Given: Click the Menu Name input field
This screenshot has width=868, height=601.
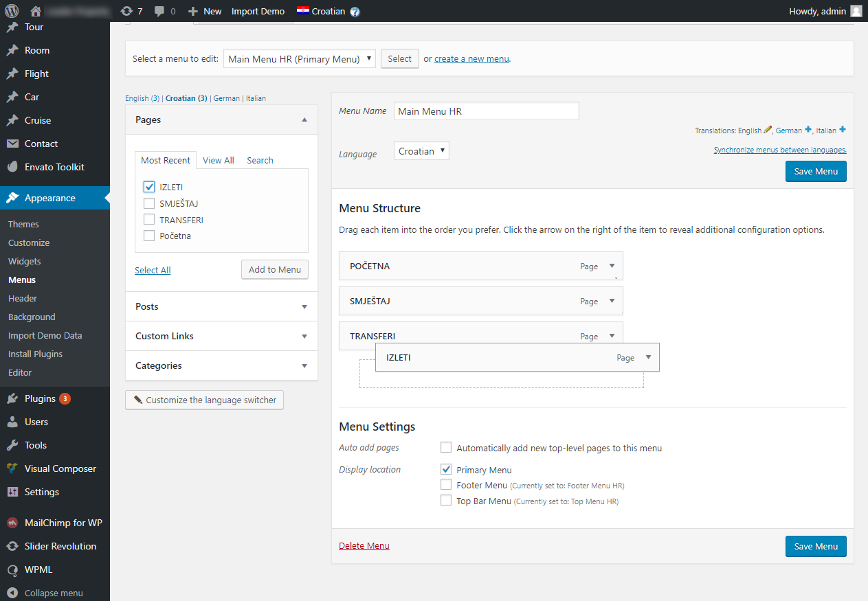Looking at the screenshot, I should pyautogui.click(x=486, y=111).
